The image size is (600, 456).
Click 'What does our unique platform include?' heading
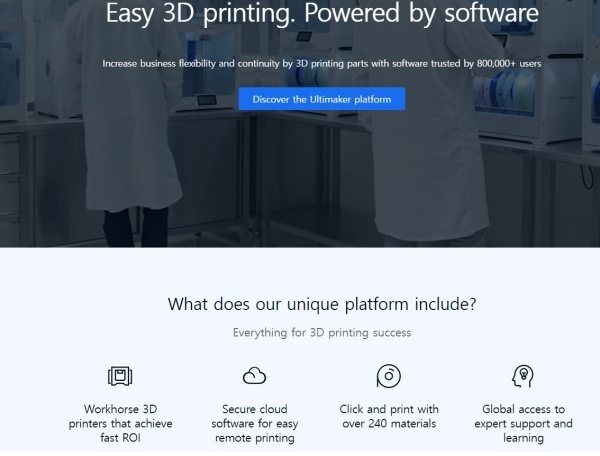[322, 305]
